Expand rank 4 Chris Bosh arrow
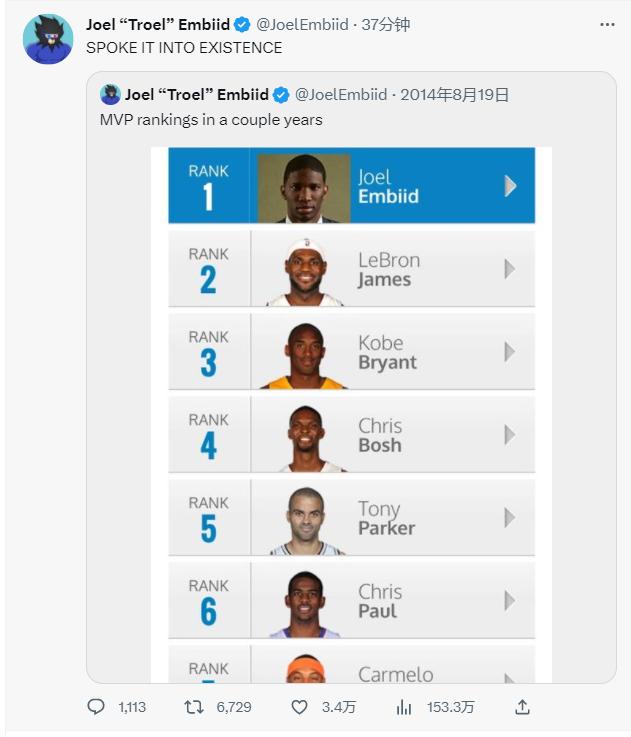Image resolution: width=631 pixels, height=737 pixels. [x=510, y=435]
